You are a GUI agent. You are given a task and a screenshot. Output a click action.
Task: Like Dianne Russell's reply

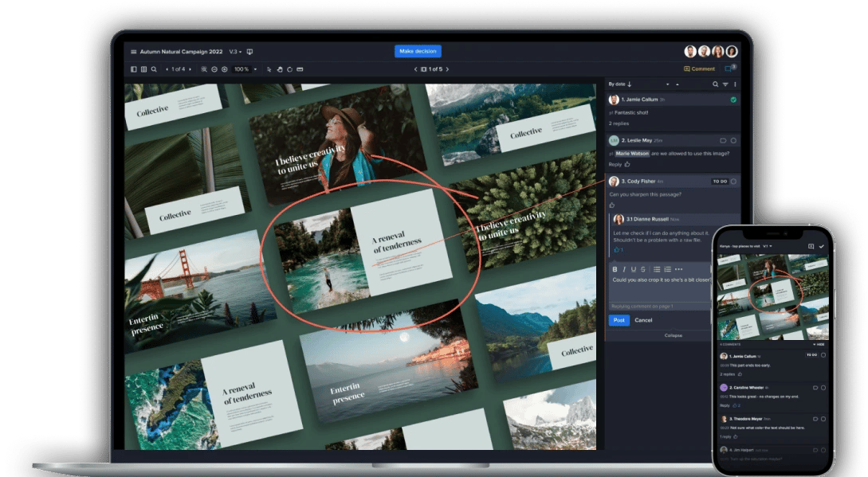[616, 250]
